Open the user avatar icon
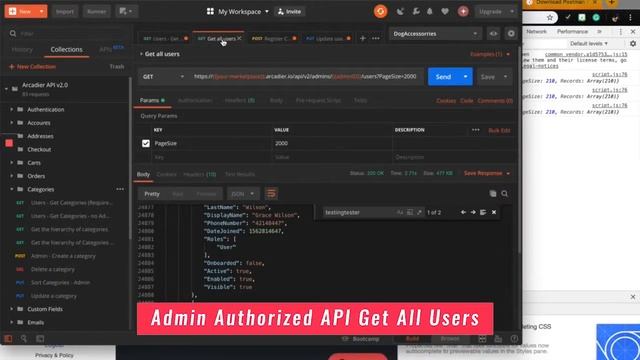The height and width of the screenshot is (360, 640). (463, 11)
